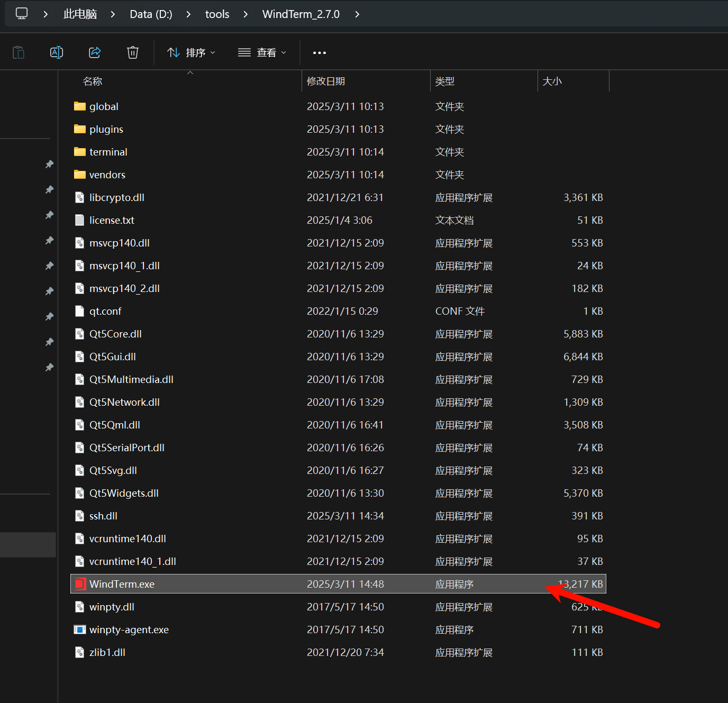Select the vendors folder icon

point(80,175)
